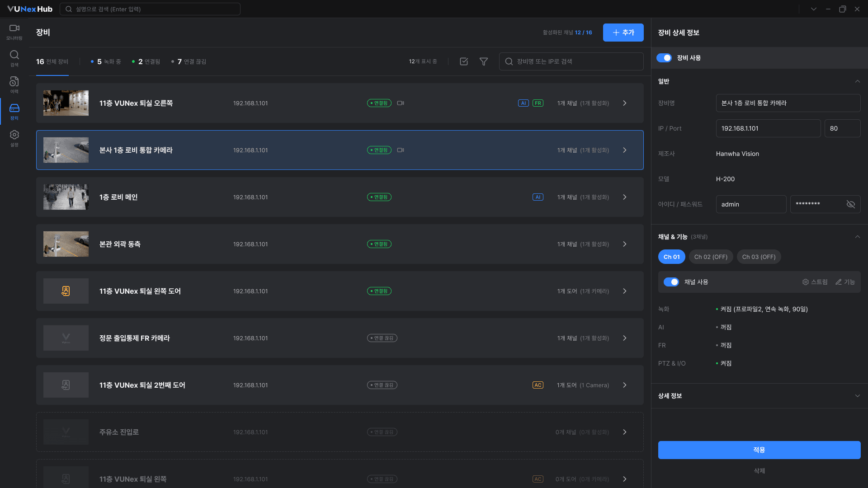Open the 이력 history sidebar icon
The image size is (868, 488).
pos(14,85)
